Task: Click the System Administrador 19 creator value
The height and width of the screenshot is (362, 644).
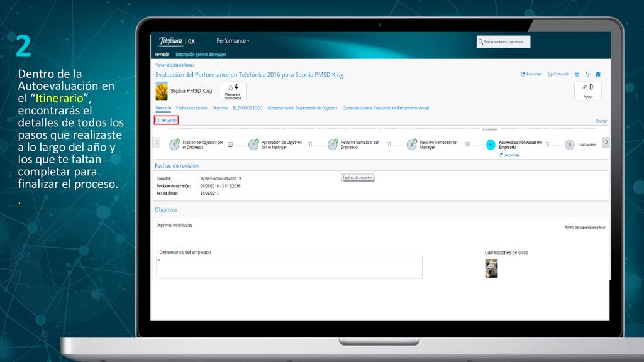Action: point(221,178)
